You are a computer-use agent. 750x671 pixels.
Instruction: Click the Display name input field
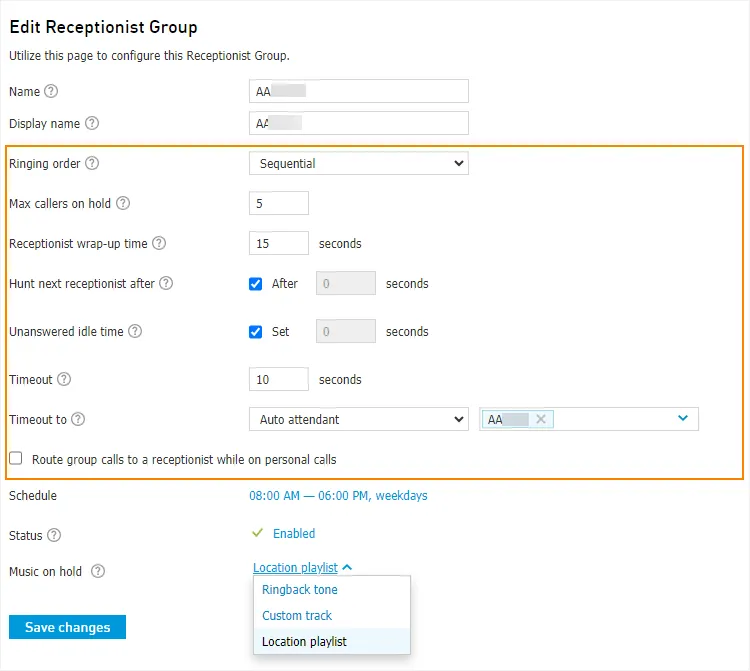pyautogui.click(x=359, y=123)
